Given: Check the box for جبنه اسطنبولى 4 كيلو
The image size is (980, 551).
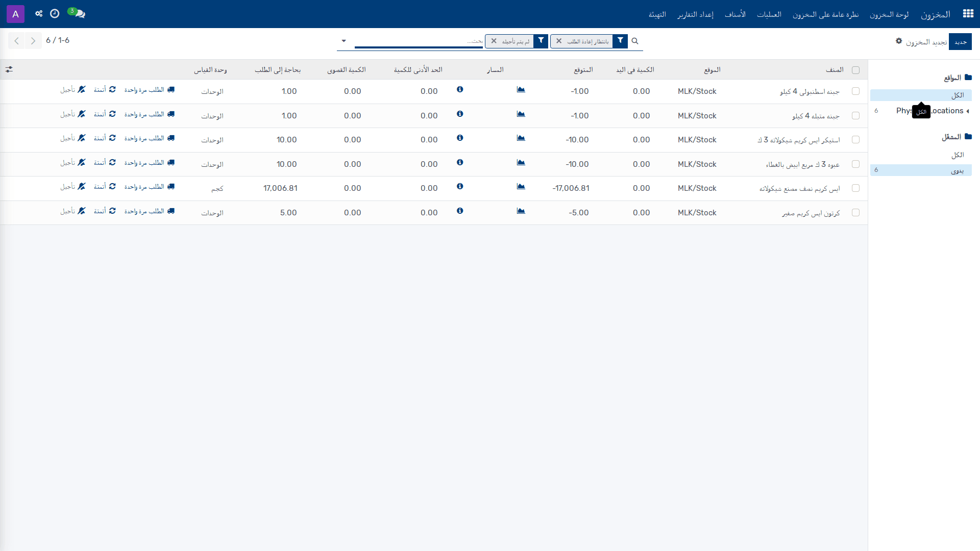Looking at the screenshot, I should coord(856,91).
